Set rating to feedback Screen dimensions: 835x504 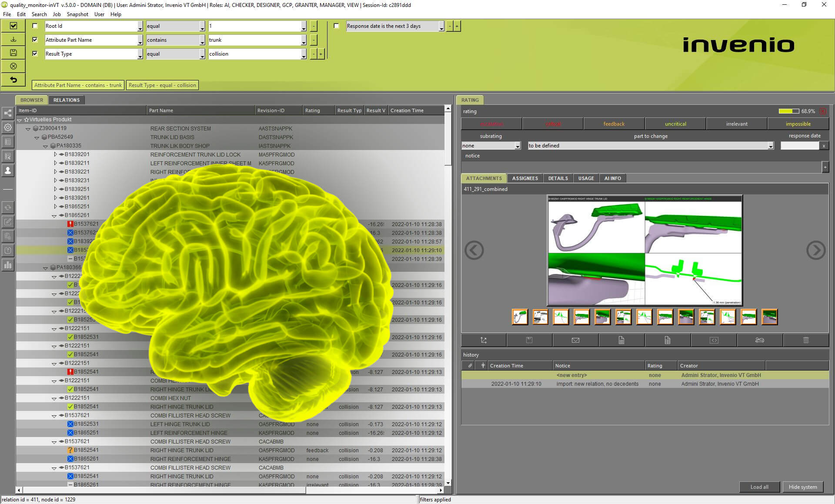tap(614, 124)
